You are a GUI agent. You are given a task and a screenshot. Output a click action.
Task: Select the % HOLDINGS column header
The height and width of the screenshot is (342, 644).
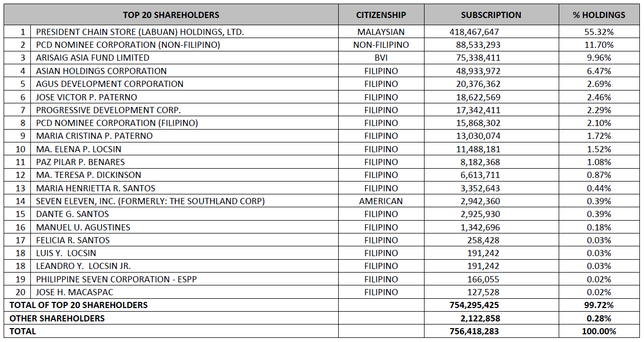599,15
